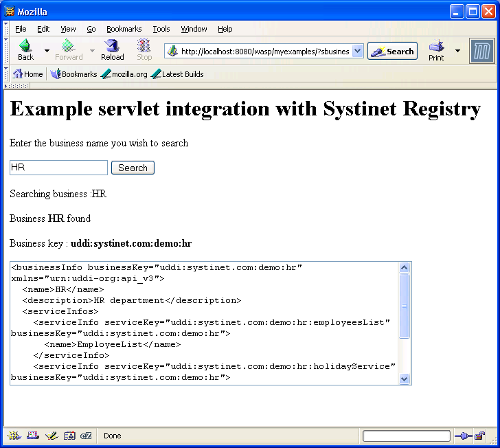Image resolution: width=500 pixels, height=448 pixels.
Task: Print the page using Print icon
Action: (436, 50)
